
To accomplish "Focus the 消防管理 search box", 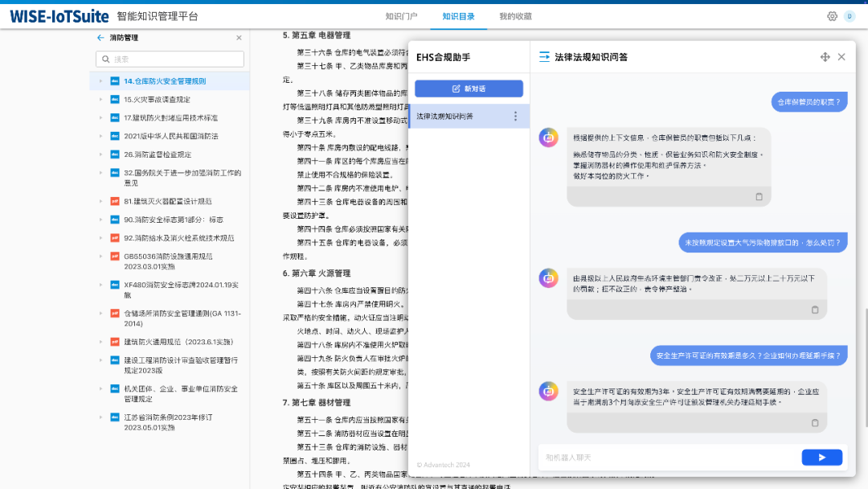I will 170,60.
